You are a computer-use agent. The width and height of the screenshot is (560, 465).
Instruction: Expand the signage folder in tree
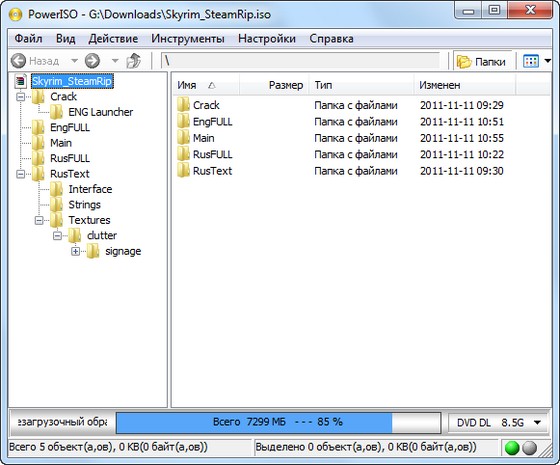pos(75,251)
